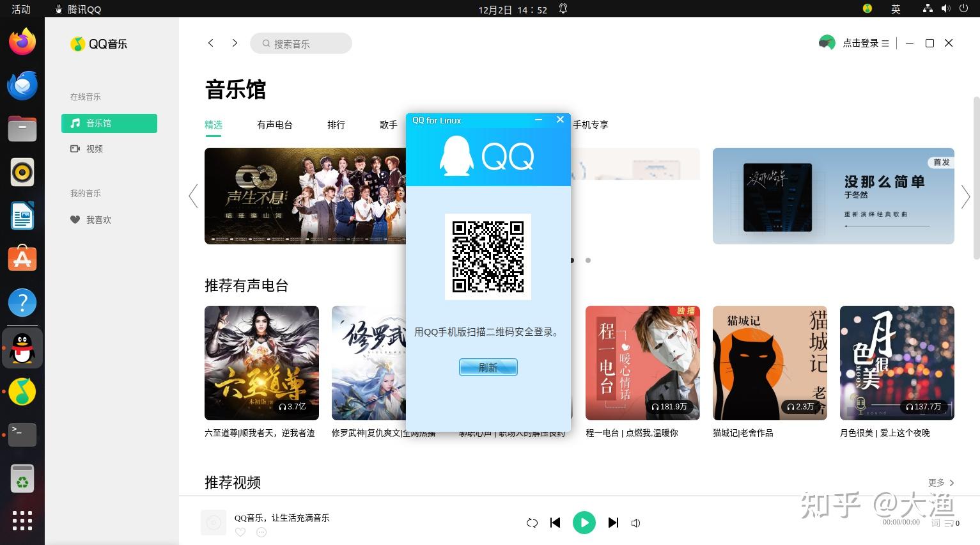Mute the volume speaker icon

coord(635,523)
